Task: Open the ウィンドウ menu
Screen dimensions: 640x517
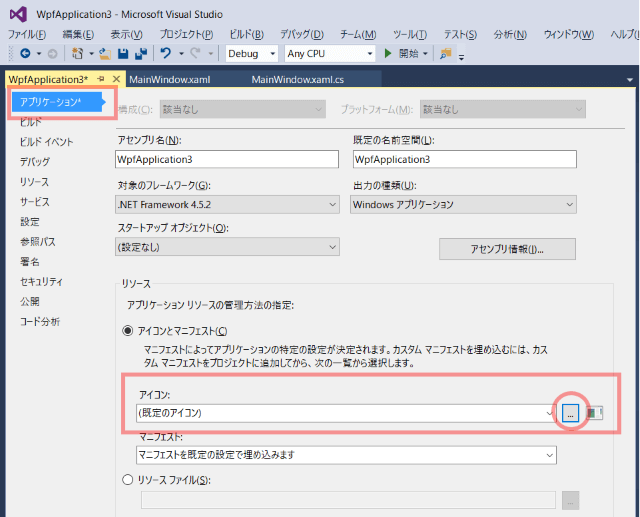Action: (569, 34)
